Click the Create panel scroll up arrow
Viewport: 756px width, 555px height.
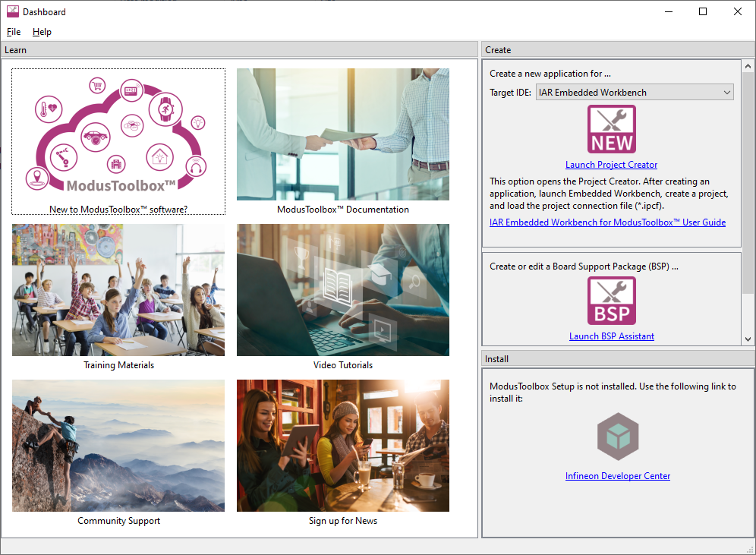click(748, 66)
